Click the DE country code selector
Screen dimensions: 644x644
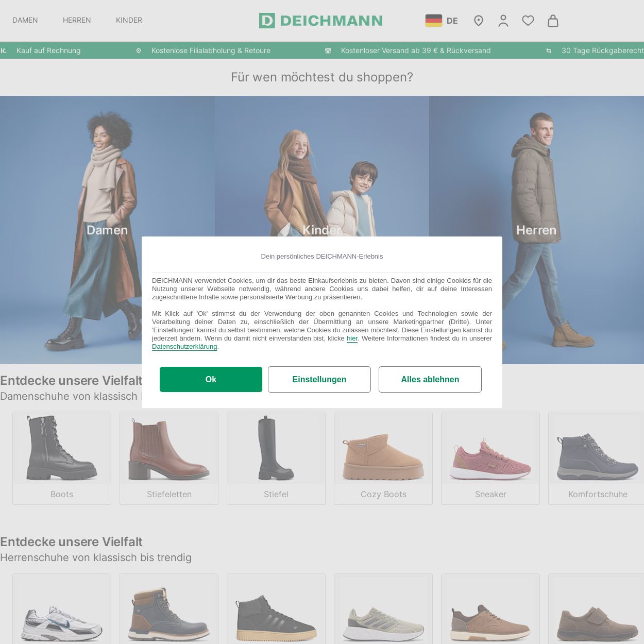(x=452, y=21)
